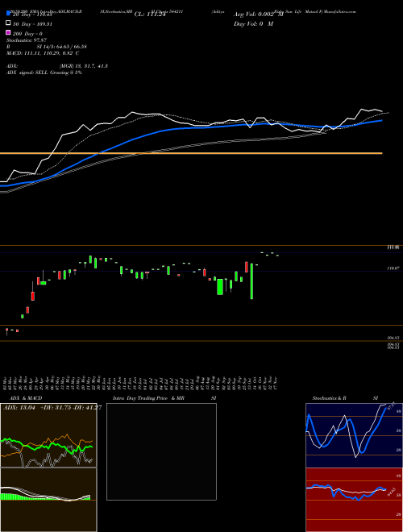Click the 'MACD: 111.11, 110.29, 0.82 C' readout
Image resolution: width=403 pixels, height=532 pixels.
43,53
